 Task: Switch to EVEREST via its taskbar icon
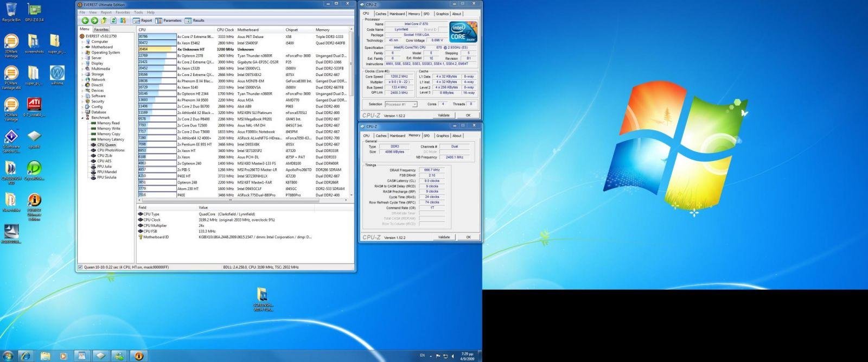coord(138,356)
